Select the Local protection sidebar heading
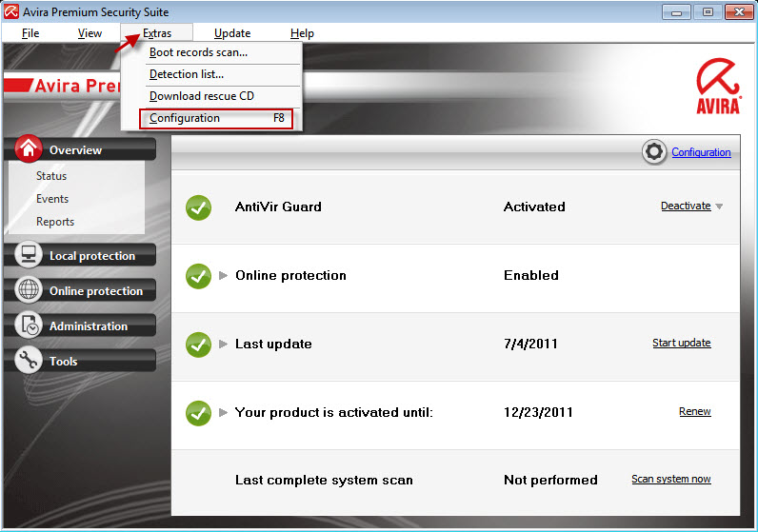This screenshot has height=532, width=758. tap(80, 255)
